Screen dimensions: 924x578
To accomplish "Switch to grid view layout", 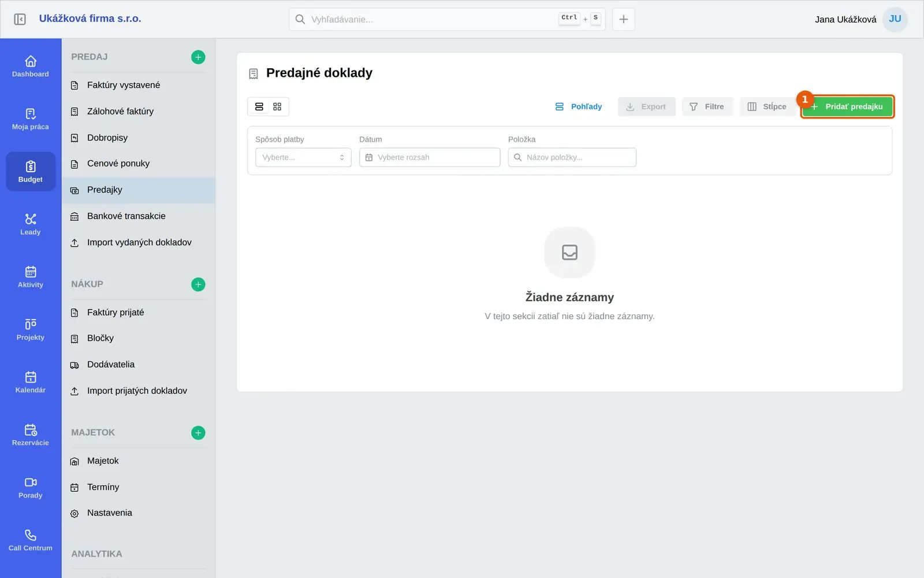I will pyautogui.click(x=277, y=107).
